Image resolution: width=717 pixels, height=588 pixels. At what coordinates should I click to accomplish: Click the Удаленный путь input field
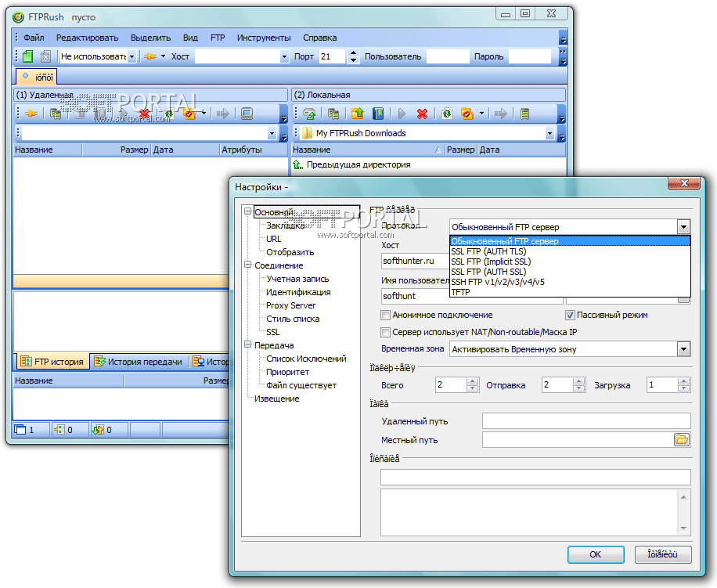586,421
